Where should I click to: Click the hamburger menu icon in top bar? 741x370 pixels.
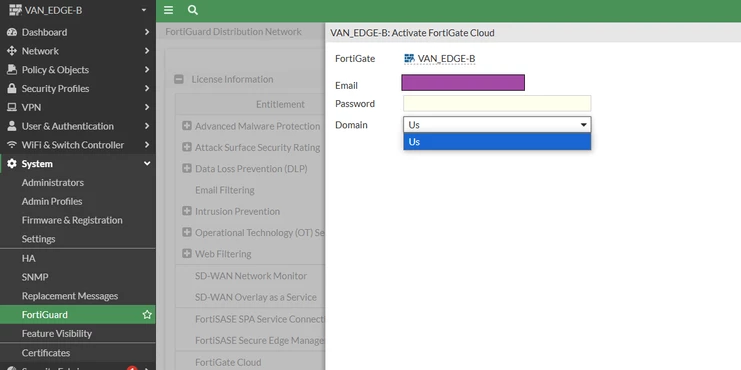[168, 10]
